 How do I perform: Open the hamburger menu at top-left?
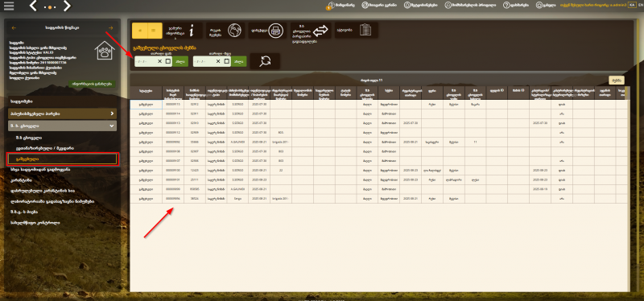(x=9, y=6)
